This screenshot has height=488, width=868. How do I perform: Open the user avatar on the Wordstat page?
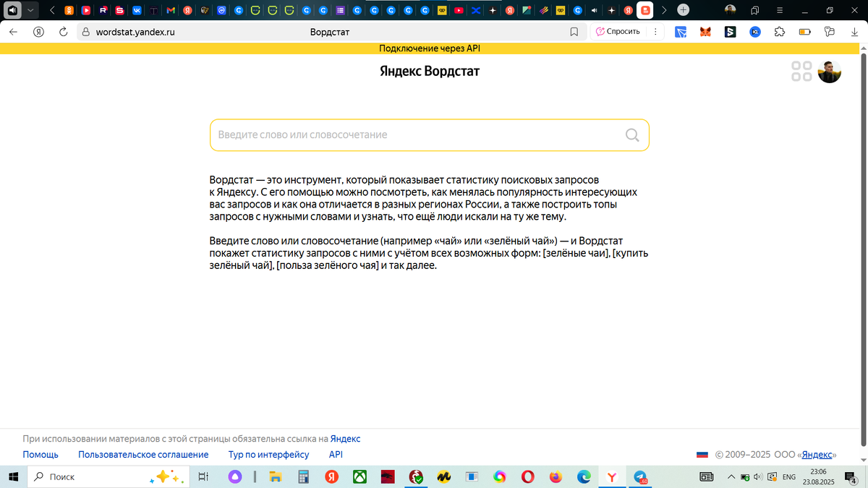[x=830, y=71]
